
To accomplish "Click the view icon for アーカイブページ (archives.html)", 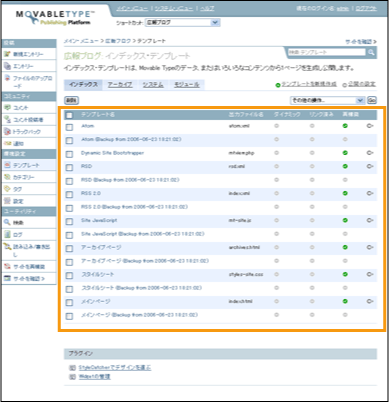I will (370, 247).
